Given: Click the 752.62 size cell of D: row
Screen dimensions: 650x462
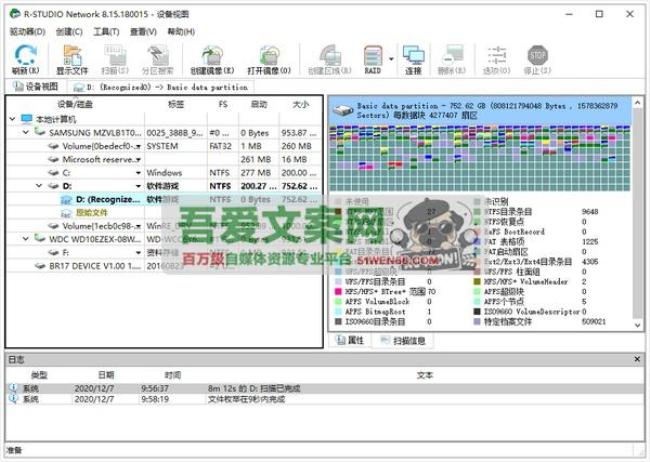Looking at the screenshot, I should pyautogui.click(x=299, y=186).
